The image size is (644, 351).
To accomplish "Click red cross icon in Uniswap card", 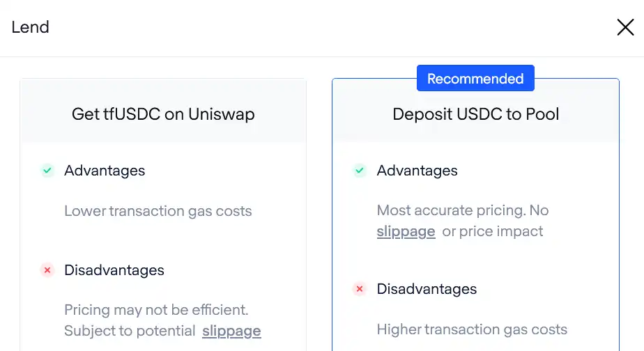I will (x=47, y=270).
